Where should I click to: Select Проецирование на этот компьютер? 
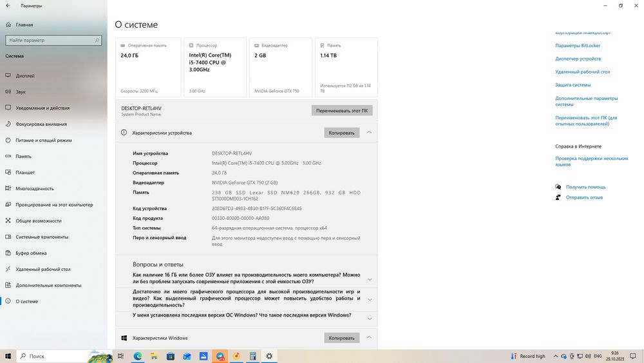[53, 204]
